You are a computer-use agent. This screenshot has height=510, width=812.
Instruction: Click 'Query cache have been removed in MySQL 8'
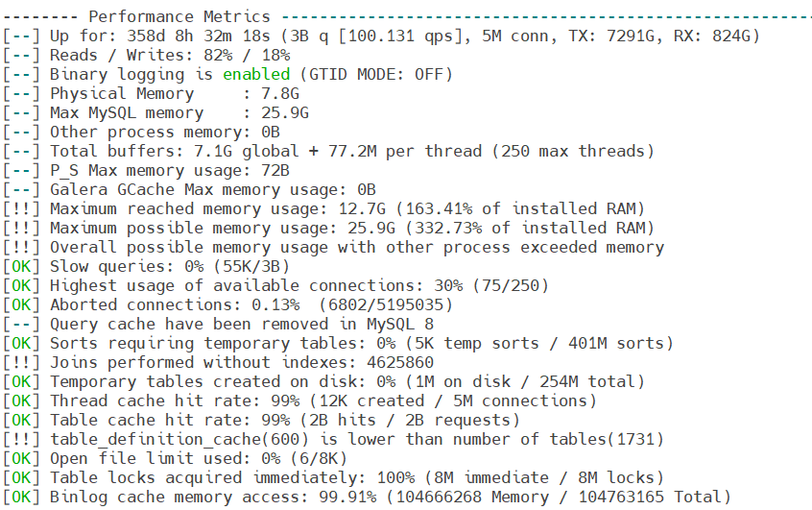(x=242, y=324)
